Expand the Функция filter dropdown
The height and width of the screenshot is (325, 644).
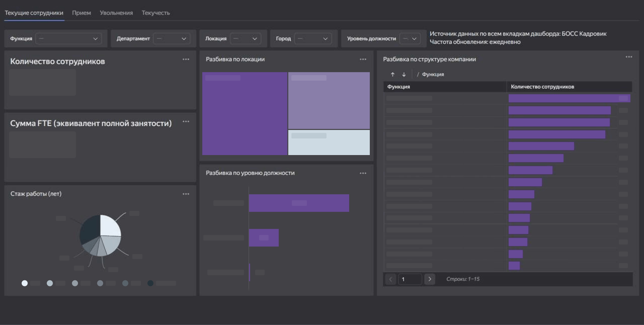pyautogui.click(x=68, y=39)
